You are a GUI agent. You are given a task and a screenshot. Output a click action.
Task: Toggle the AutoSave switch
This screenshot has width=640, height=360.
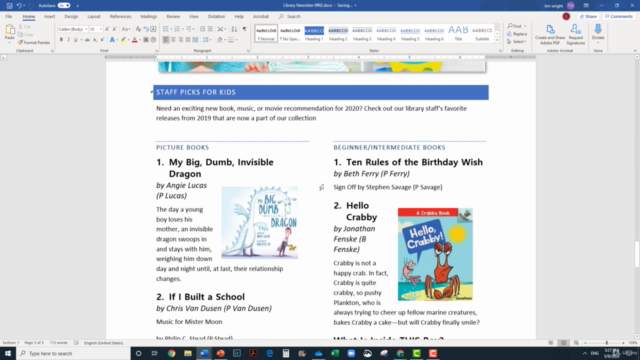coord(64,6)
